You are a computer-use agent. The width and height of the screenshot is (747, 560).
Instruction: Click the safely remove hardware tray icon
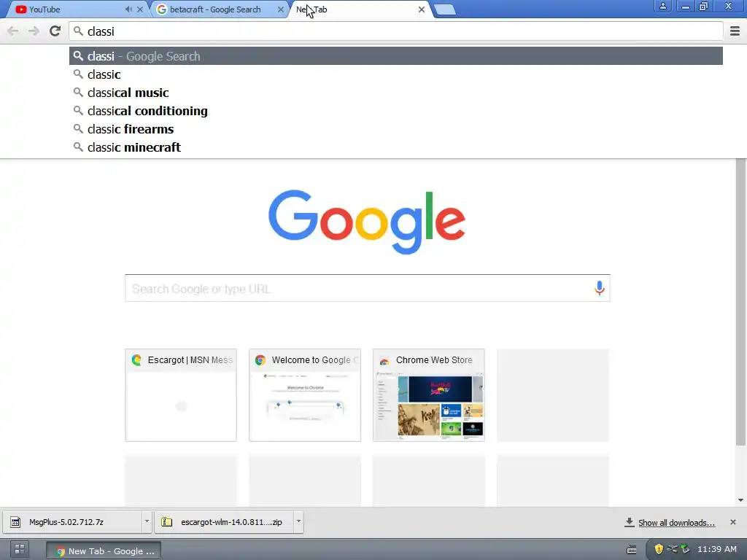[685, 549]
